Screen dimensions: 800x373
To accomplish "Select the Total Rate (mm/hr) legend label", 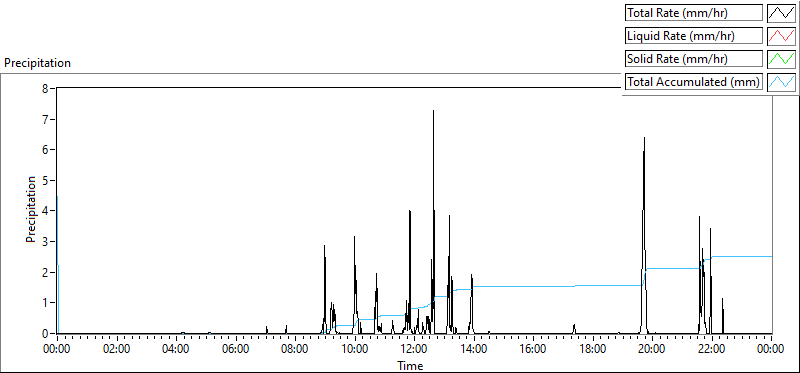I will point(694,13).
